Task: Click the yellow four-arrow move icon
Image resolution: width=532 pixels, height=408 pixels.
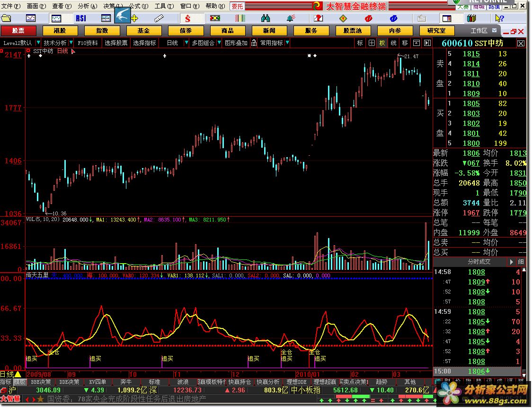Action: 134,18
